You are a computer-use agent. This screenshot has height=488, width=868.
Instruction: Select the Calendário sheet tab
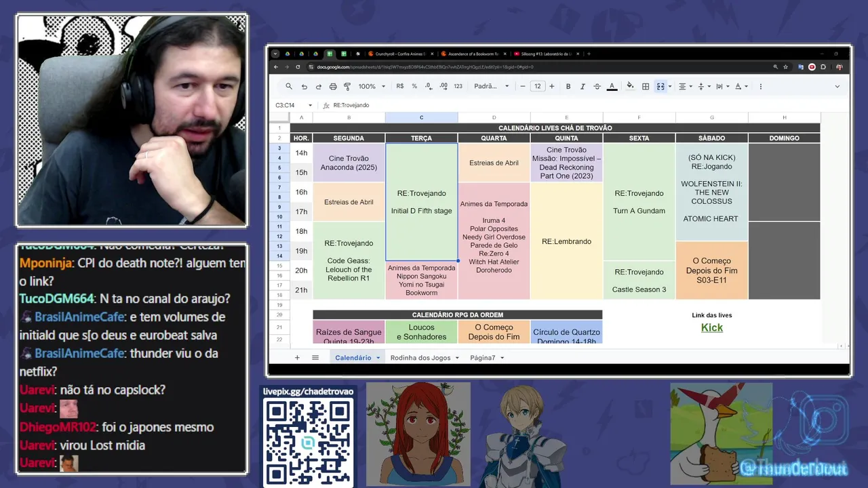357,357
